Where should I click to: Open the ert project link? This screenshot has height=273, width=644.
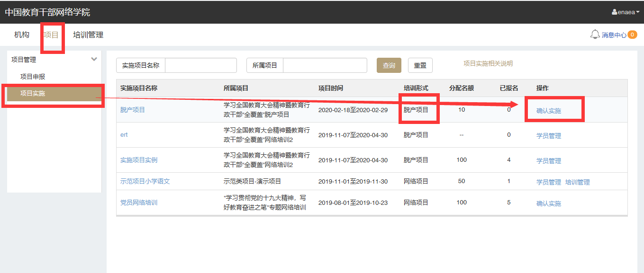[124, 135]
